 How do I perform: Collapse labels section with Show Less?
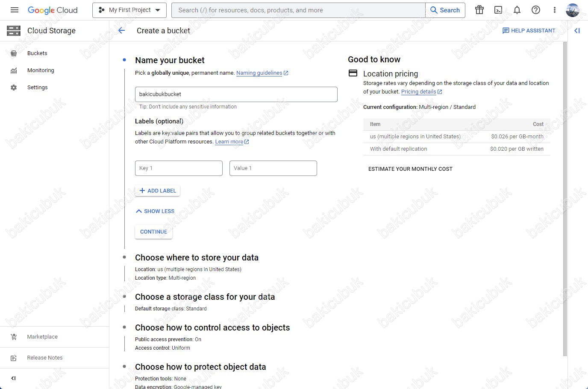[x=155, y=211]
